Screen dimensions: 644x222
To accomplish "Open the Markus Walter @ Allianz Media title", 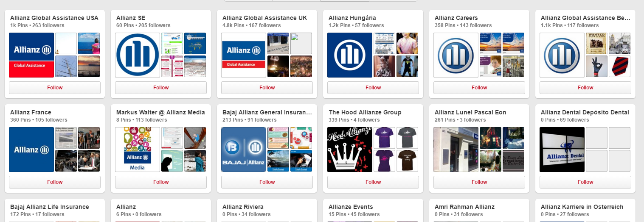I will click(160, 112).
